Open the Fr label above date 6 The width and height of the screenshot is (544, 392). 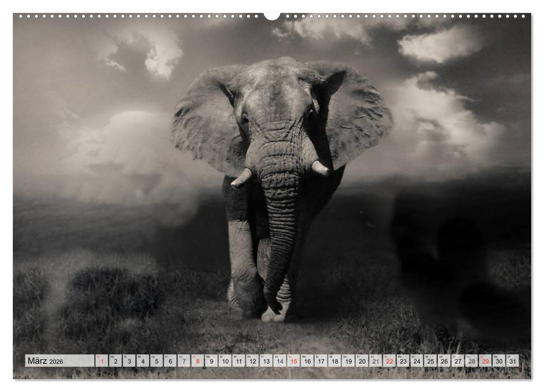[x=166, y=357]
